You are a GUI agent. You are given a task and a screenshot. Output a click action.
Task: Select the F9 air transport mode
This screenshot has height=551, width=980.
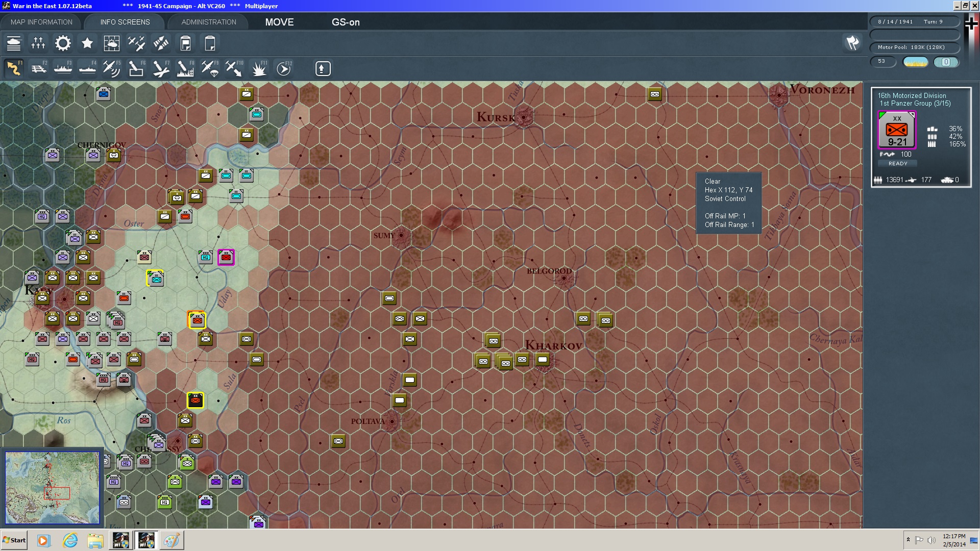pyautogui.click(x=210, y=68)
